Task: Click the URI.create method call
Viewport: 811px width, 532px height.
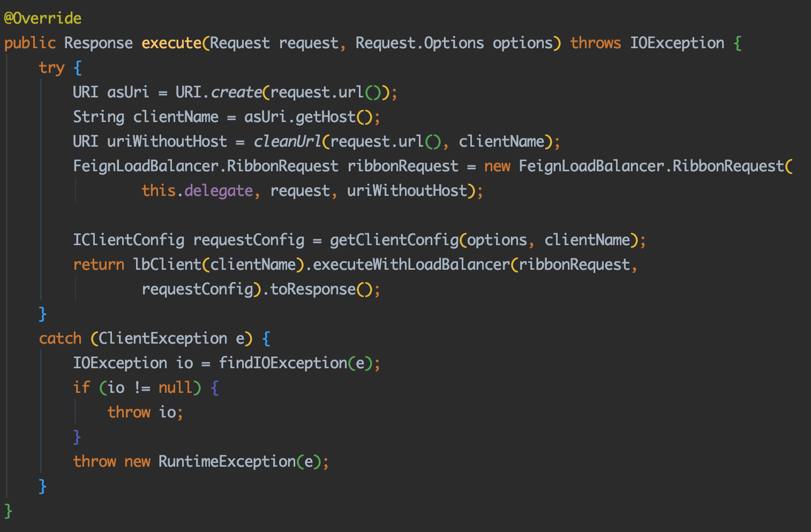Action: click(219, 92)
